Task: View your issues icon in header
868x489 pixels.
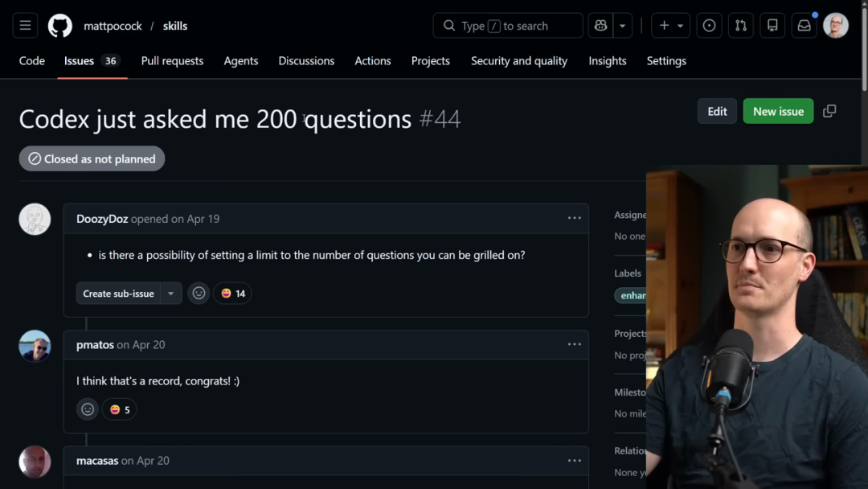Action: tap(709, 26)
